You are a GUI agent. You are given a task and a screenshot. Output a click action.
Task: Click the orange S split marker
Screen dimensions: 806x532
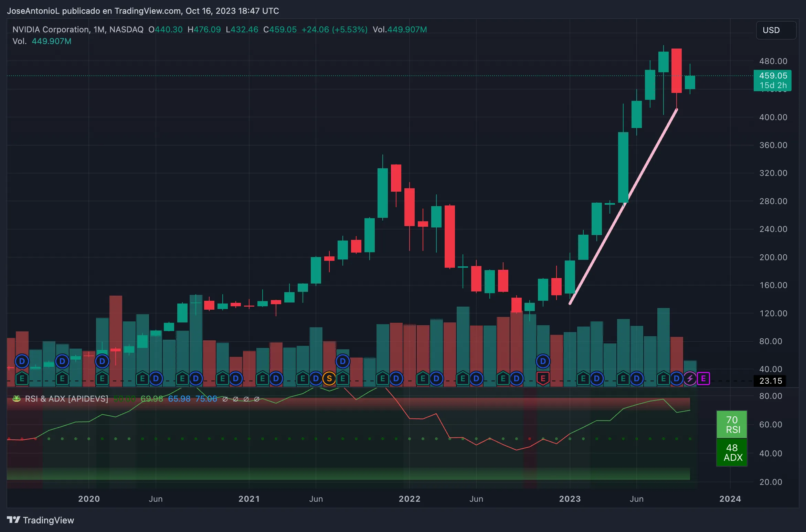[329, 379]
